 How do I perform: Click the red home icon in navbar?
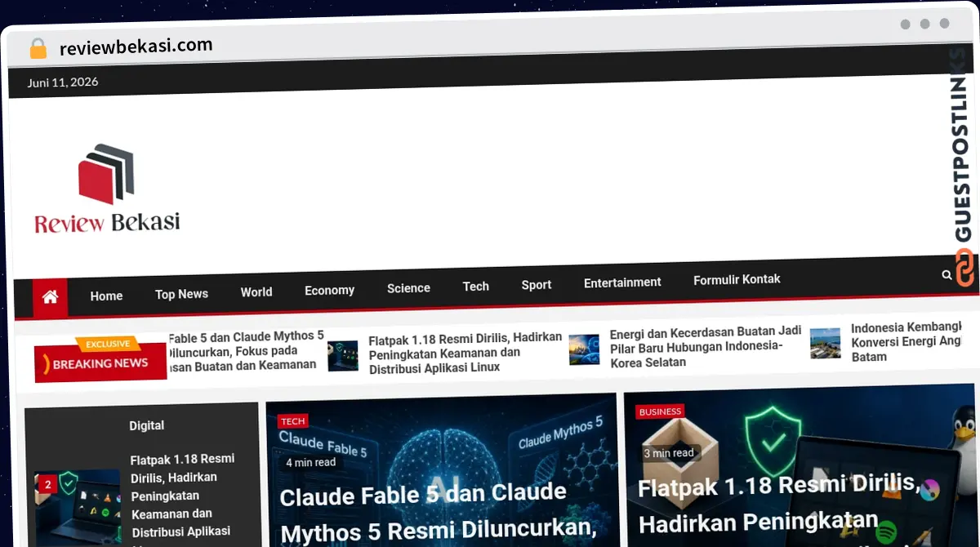point(50,297)
